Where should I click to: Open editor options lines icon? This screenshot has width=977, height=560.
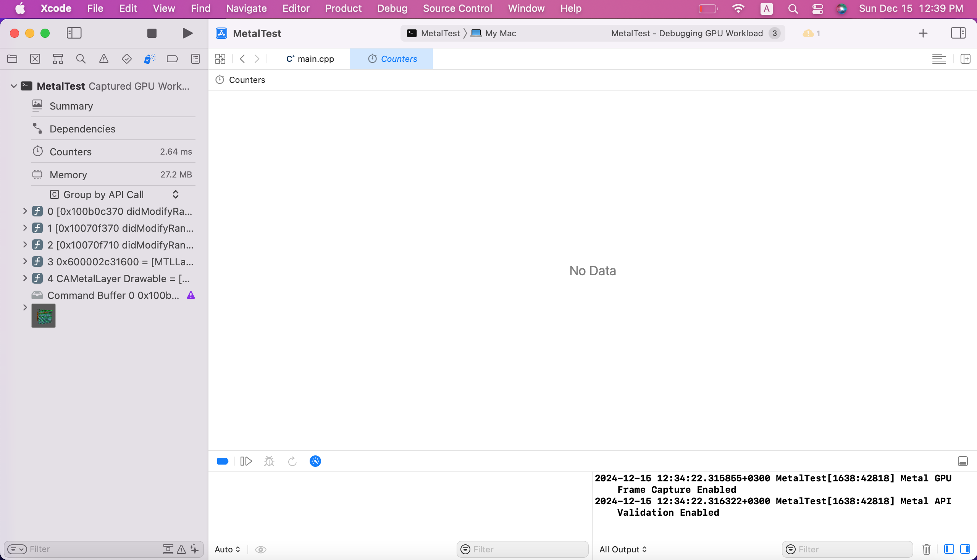(939, 59)
